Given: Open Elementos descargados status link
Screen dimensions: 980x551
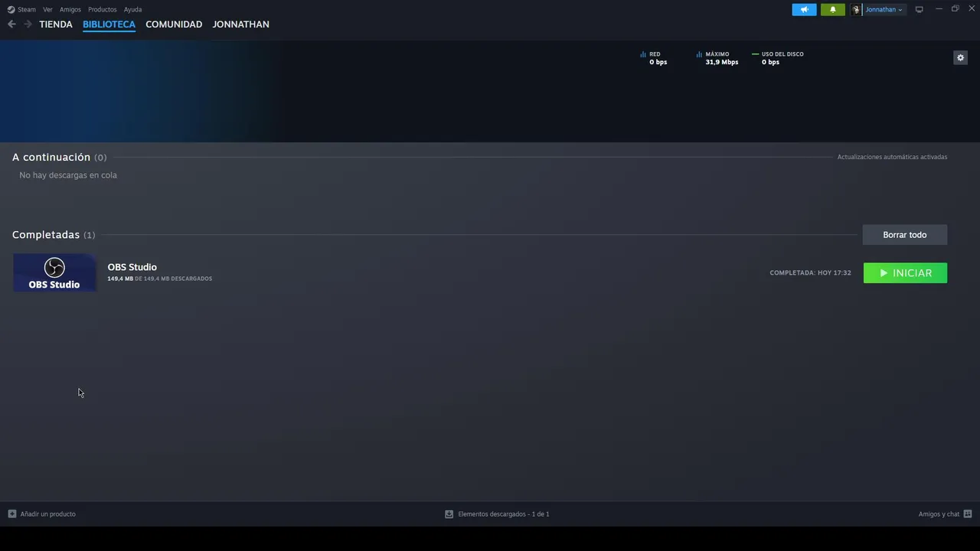Looking at the screenshot, I should [498, 514].
